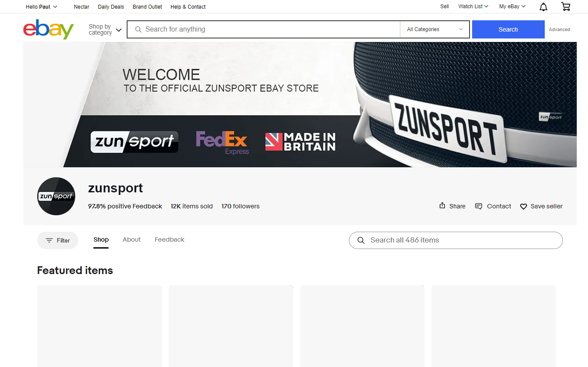Open Help & Contact link
The width and height of the screenshot is (588, 367).
pyautogui.click(x=188, y=7)
